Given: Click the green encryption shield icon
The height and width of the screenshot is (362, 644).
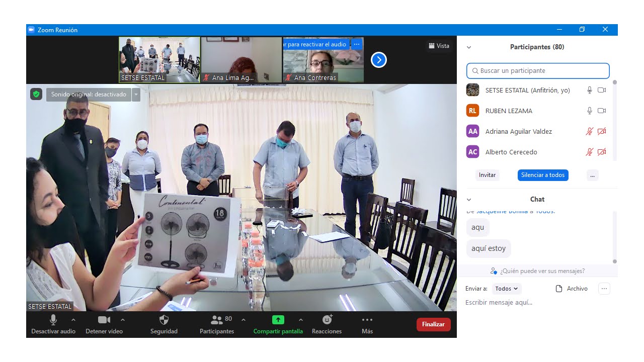Looking at the screenshot, I should tap(36, 94).
